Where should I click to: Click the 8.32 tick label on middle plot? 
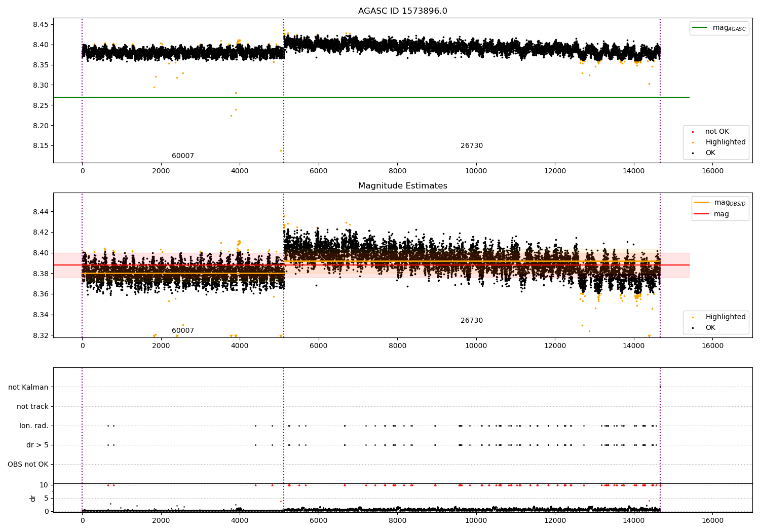click(x=41, y=335)
